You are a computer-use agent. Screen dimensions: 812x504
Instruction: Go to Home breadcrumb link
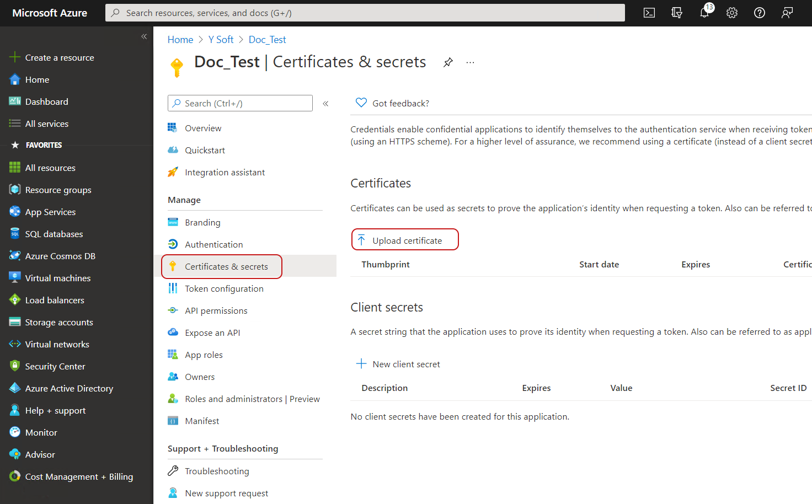point(180,40)
